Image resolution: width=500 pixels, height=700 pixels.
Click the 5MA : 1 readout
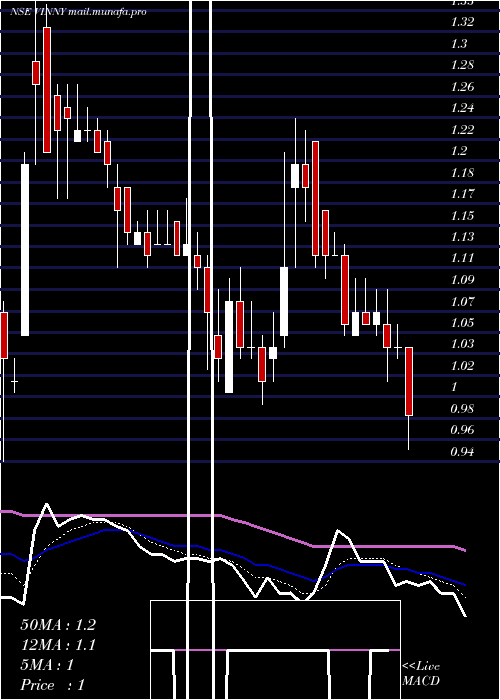point(47,665)
